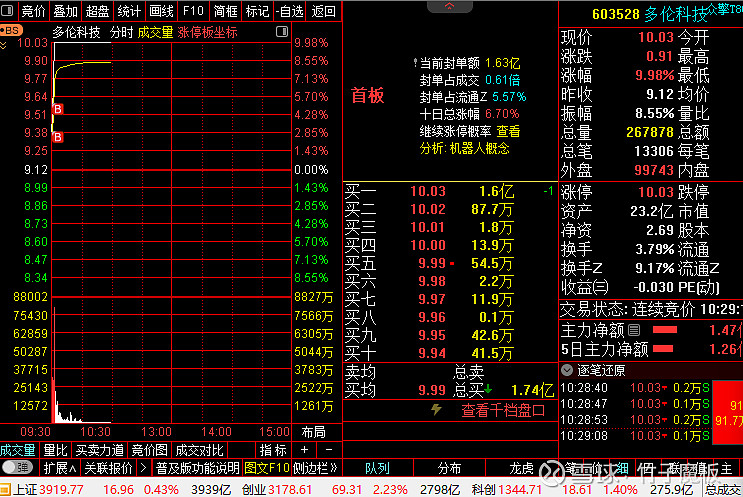This screenshot has height=497, width=743.
Task: Click the 总成交 status entry
Action: (x=723, y=489)
